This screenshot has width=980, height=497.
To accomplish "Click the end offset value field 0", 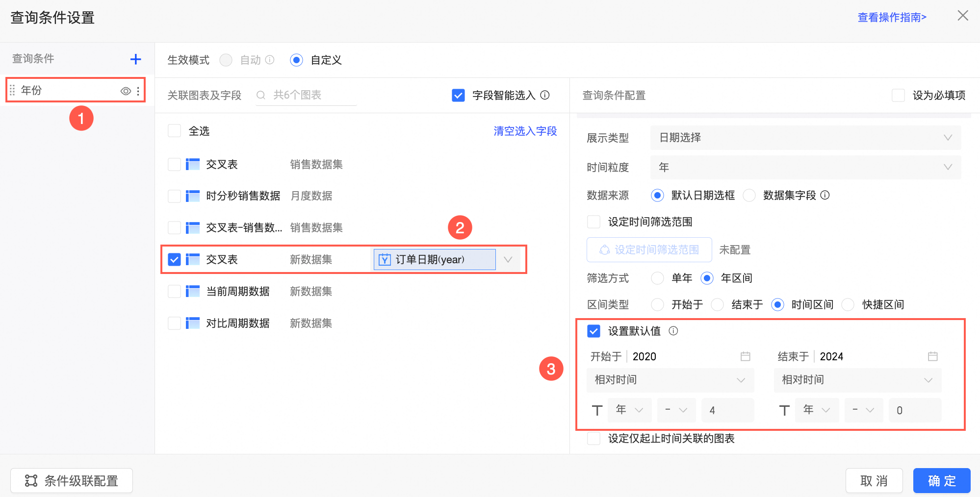I will coord(915,410).
